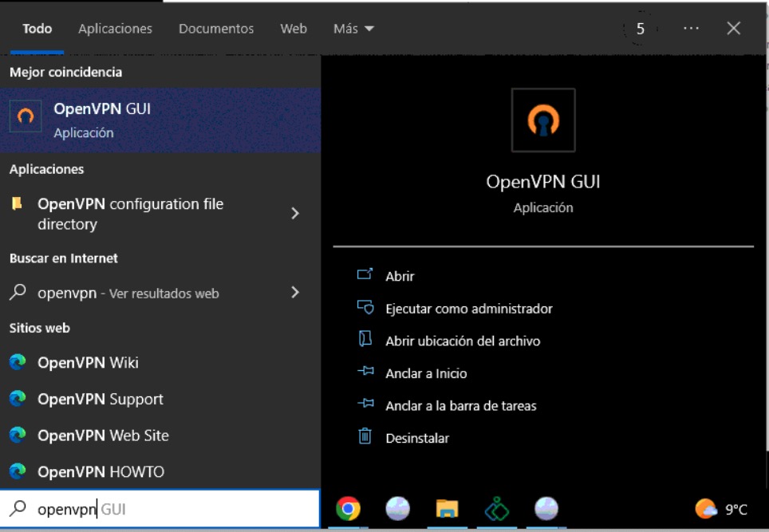Expand the Más filter dropdown
769x532 pixels.
[353, 29]
